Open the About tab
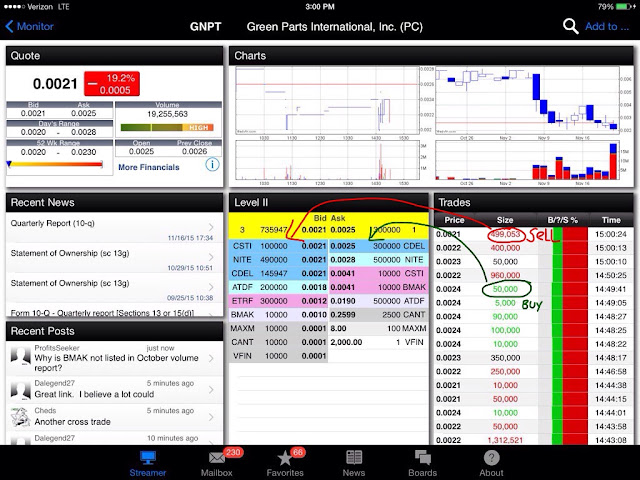This screenshot has height=480, width=640. pyautogui.click(x=491, y=464)
